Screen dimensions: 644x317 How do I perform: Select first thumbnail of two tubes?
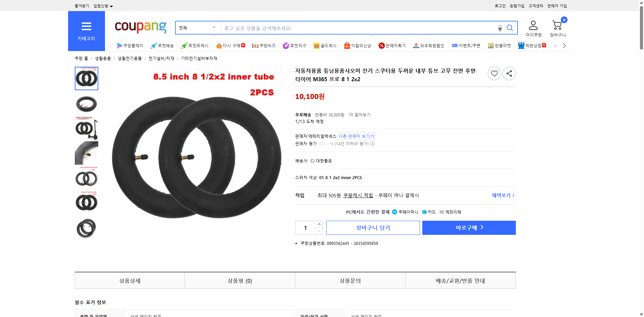click(87, 78)
